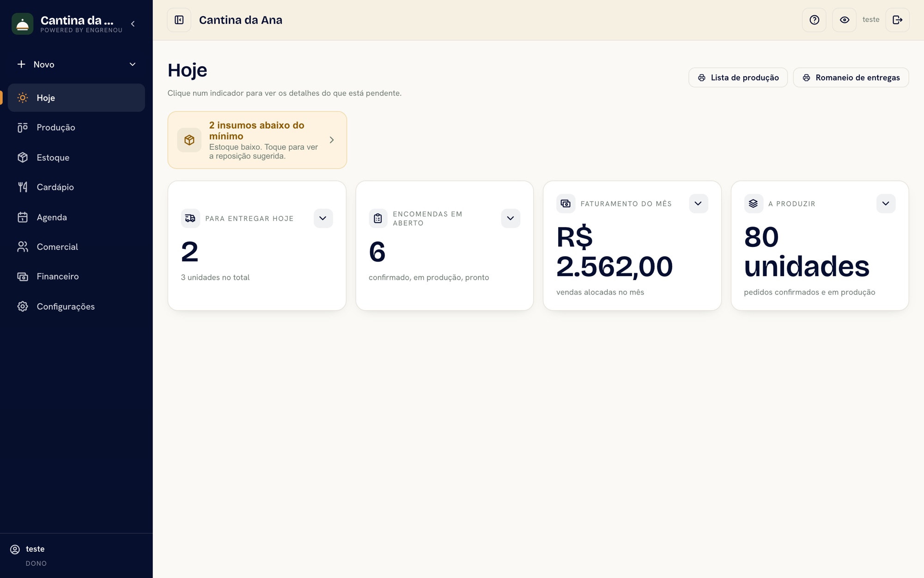Viewport: 924px width, 578px height.
Task: Navigate to Cardápio
Action: (x=76, y=187)
